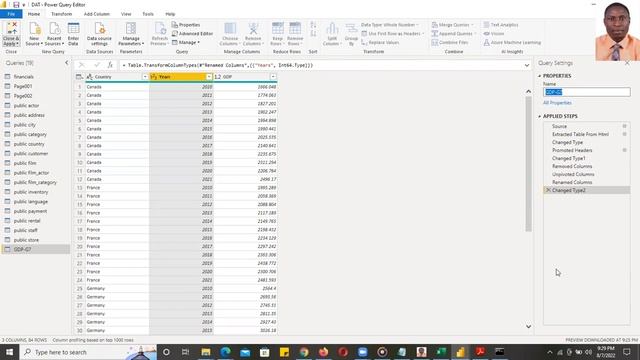Collapse the Queries pane
The width and height of the screenshot is (640, 360).
[67, 63]
